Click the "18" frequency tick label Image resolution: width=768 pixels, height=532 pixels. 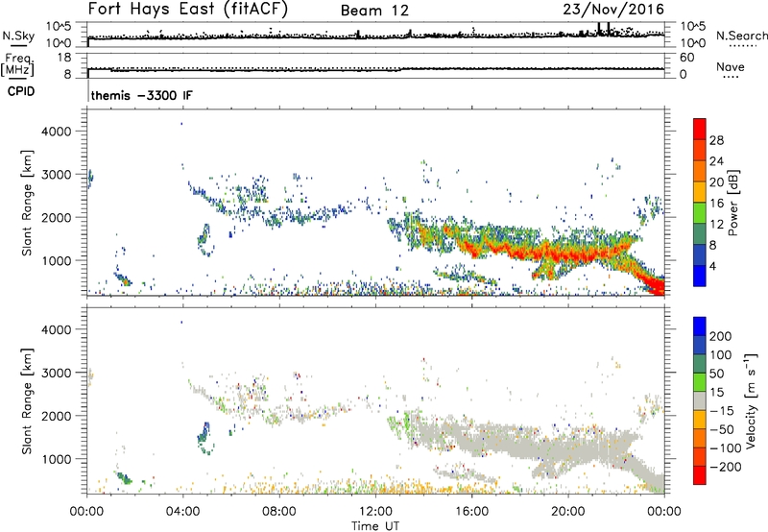[64, 58]
